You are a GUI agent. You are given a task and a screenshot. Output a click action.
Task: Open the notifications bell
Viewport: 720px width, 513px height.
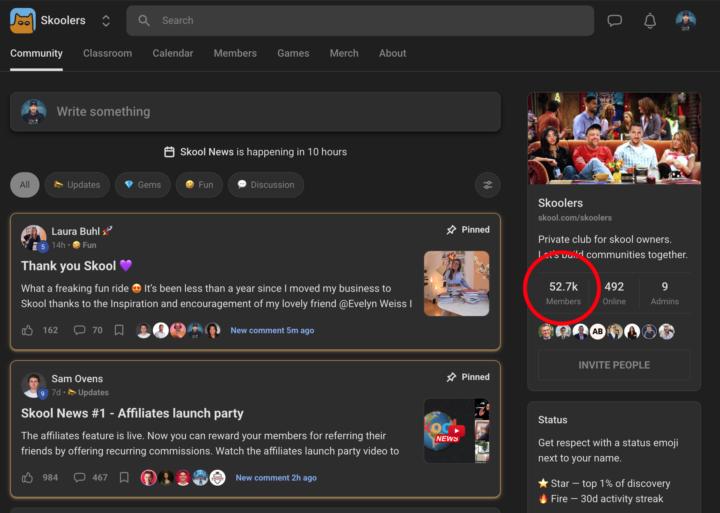(650, 21)
